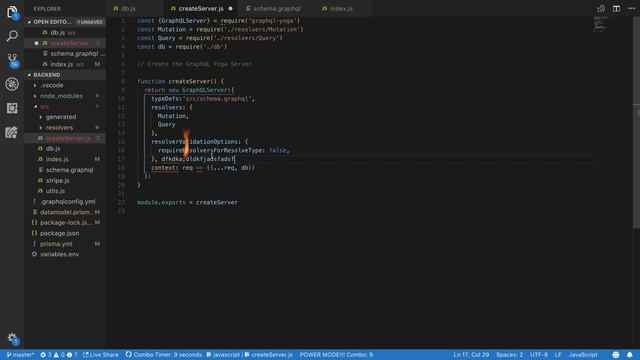Click the editor minimap preview
Viewport: 640px width, 360px height.
point(600,24)
